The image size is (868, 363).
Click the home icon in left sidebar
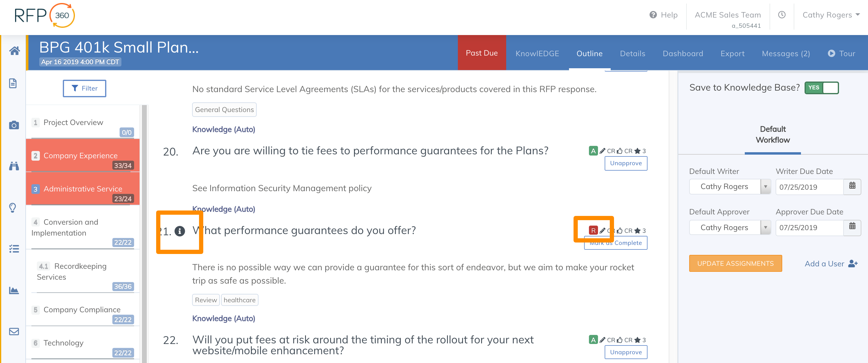pos(14,51)
